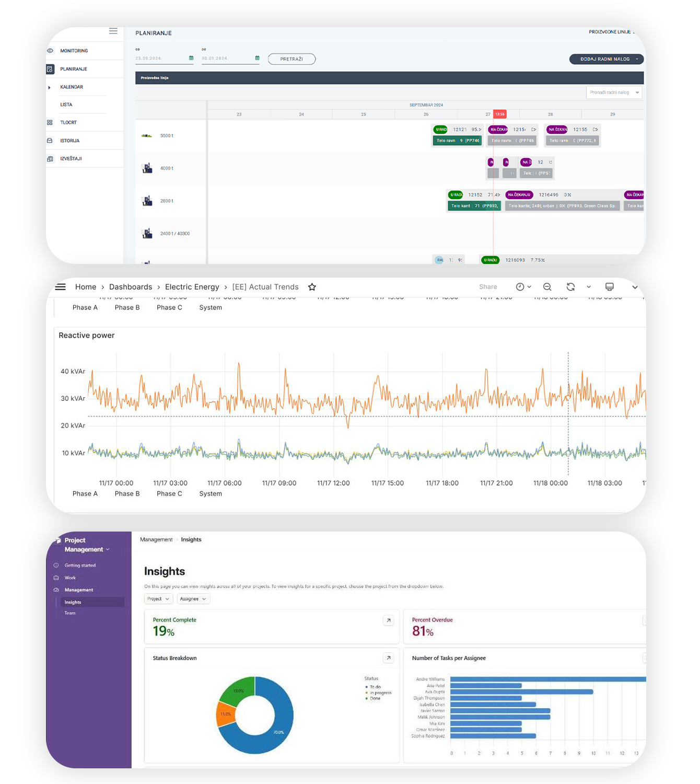Open the 'Pronađi radni nalog' dropdown
700x784 pixels.
coord(614,93)
